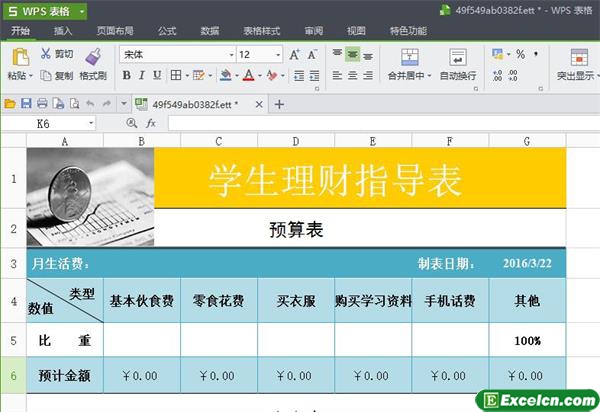Expand the quick access toolbar arrow

[x=124, y=104]
